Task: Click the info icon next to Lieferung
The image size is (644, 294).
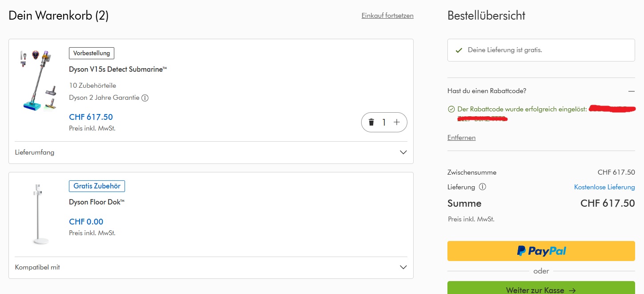Action: click(x=482, y=187)
